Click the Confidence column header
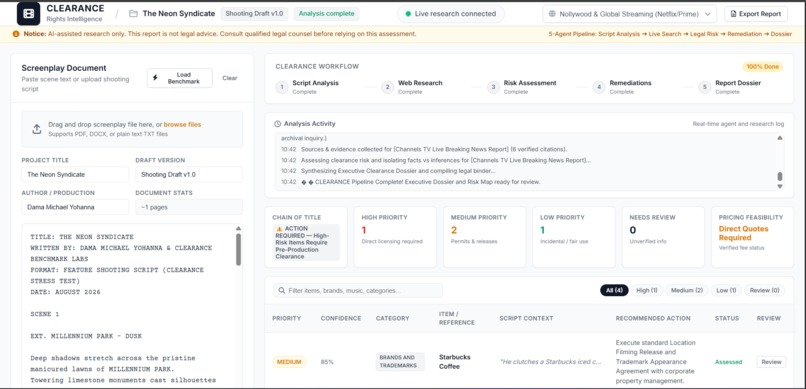Image resolution: width=806 pixels, height=389 pixels. (x=341, y=319)
